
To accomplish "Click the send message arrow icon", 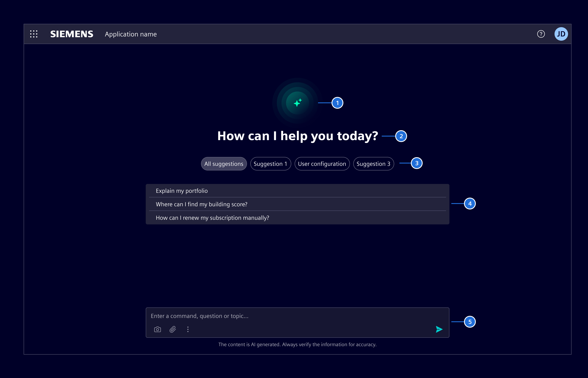I will tap(439, 329).
